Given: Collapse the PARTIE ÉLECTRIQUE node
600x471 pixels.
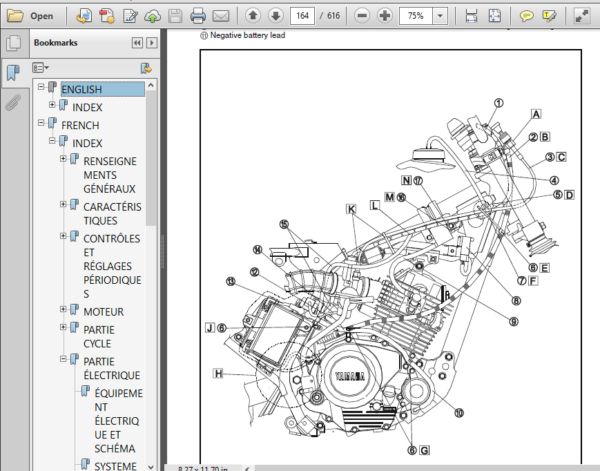Looking at the screenshot, I should tap(63, 359).
